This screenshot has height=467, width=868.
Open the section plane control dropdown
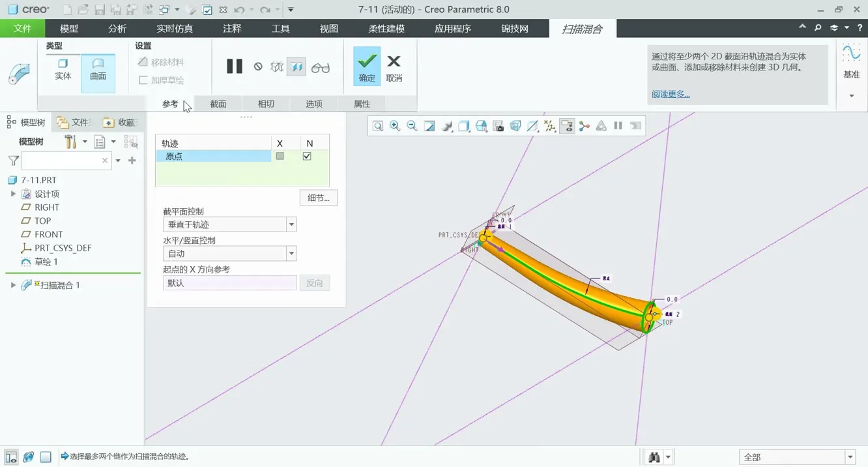[x=291, y=224]
